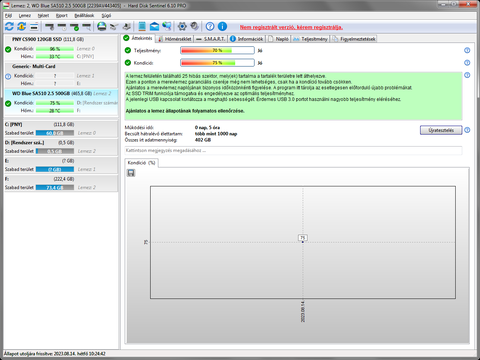Click the disk test icon with green check

click(x=74, y=26)
